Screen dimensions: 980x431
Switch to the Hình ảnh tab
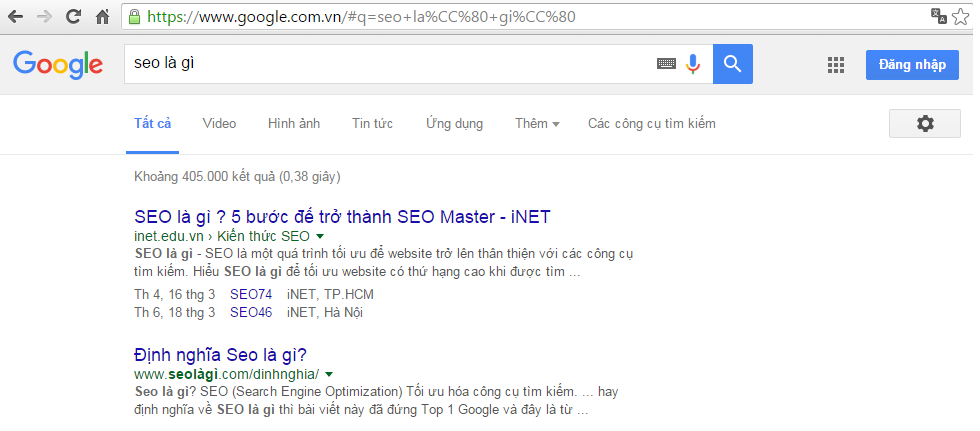tap(294, 124)
